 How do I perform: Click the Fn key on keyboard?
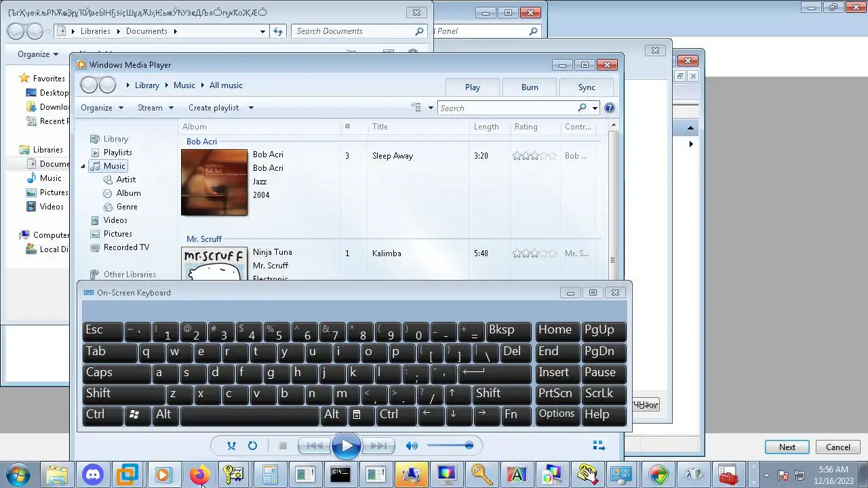tap(515, 415)
